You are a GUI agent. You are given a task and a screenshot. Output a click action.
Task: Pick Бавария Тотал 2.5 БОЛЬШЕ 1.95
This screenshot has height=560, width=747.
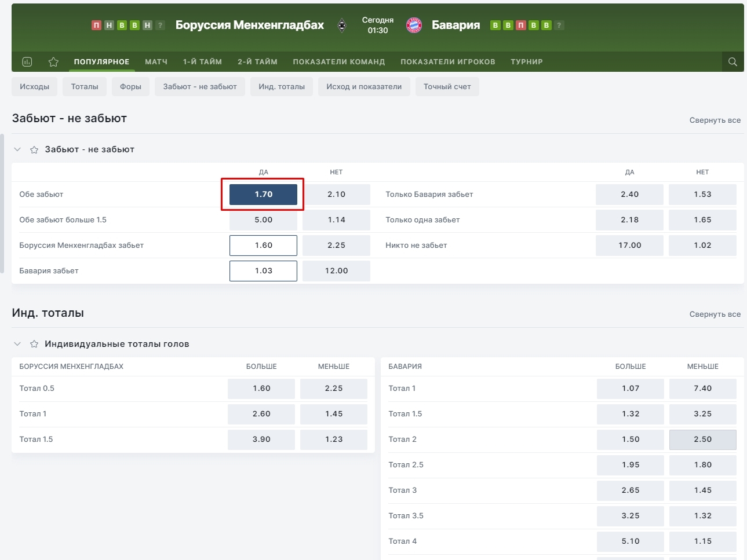pos(631,465)
